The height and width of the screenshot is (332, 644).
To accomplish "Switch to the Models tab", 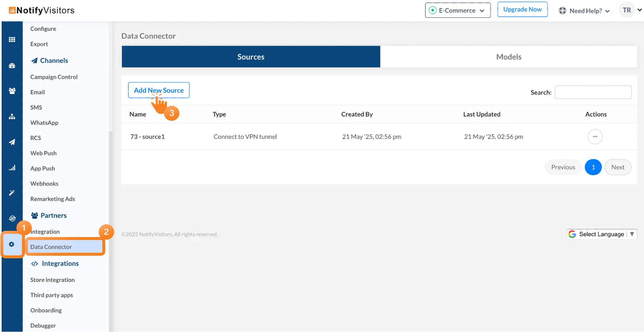I will click(509, 57).
